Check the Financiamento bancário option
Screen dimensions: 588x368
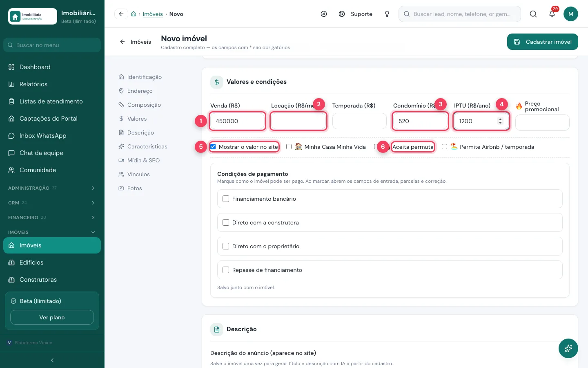226,199
